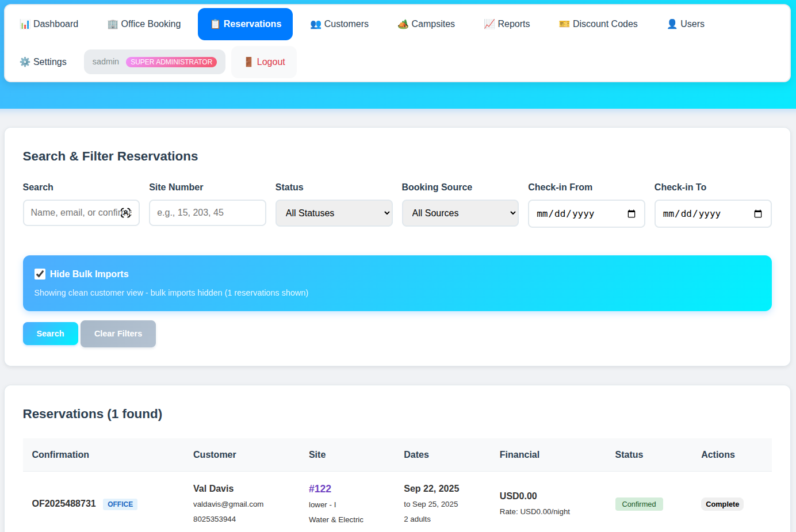Click the Customers people icon
This screenshot has width=796, height=532.
316,24
